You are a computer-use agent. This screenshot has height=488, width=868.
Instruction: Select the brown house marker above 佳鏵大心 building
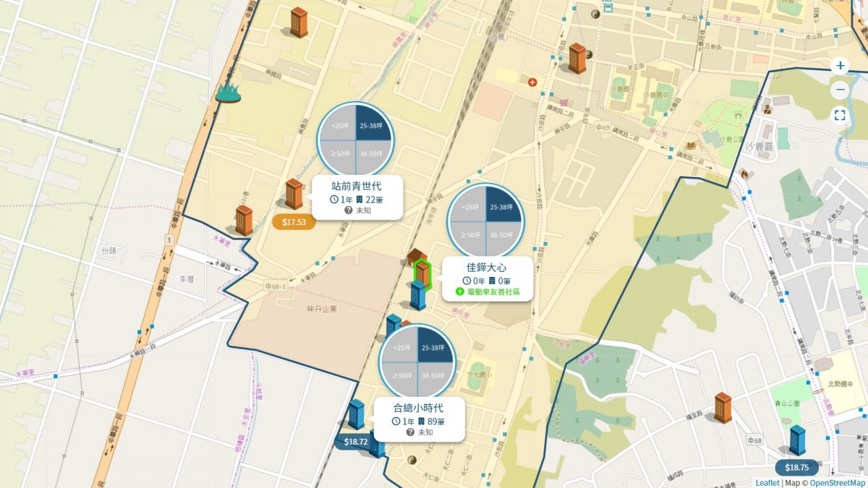coord(416,256)
